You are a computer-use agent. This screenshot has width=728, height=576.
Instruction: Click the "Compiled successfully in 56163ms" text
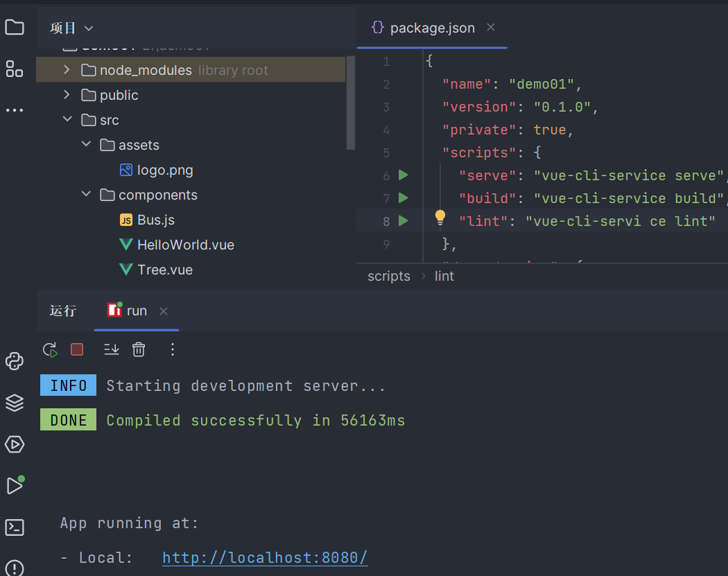click(x=255, y=420)
